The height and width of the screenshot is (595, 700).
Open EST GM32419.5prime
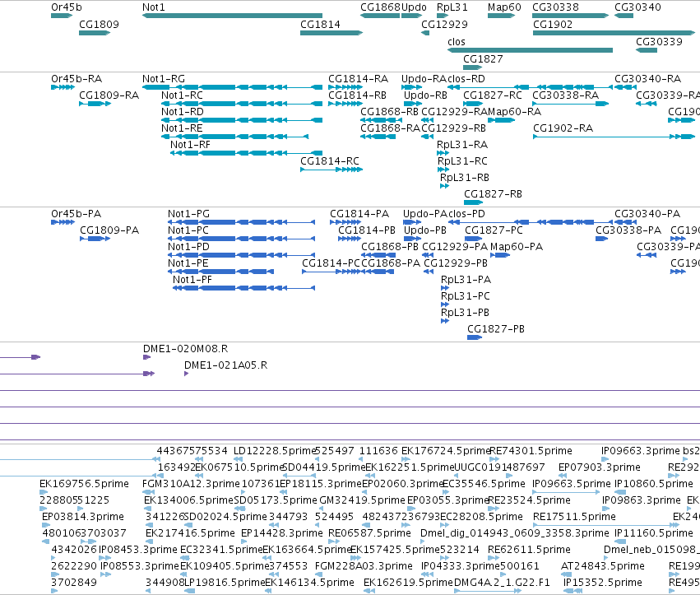[x=363, y=500]
